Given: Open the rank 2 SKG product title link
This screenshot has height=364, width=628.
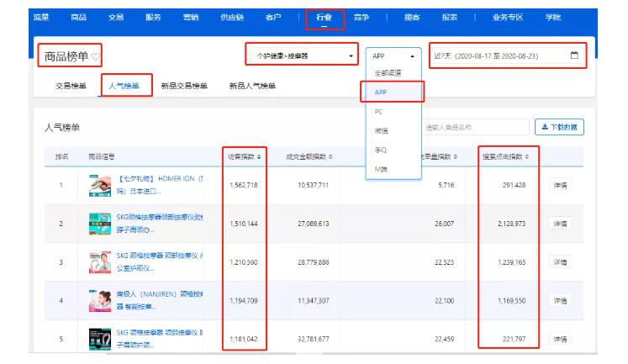Looking at the screenshot, I should click(160, 224).
